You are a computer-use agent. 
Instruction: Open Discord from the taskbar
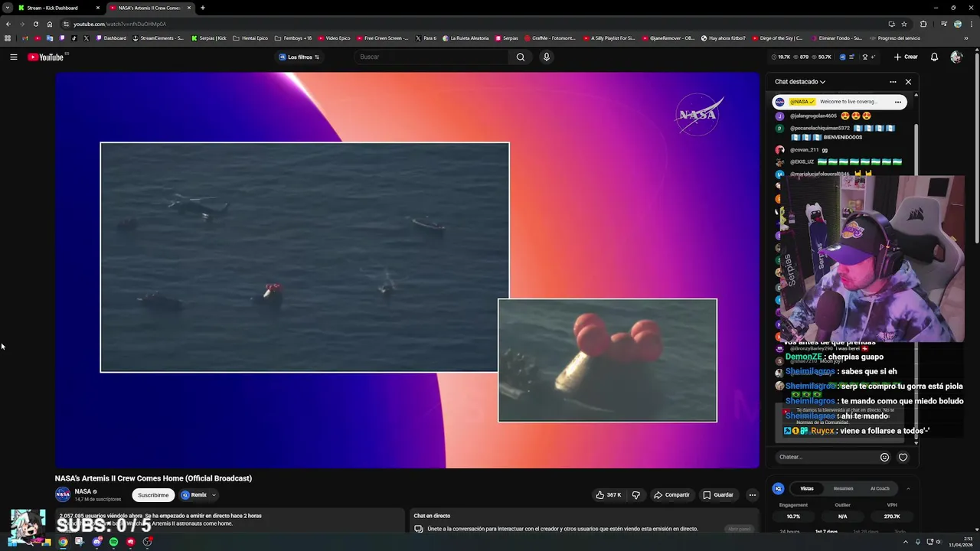pos(96,542)
